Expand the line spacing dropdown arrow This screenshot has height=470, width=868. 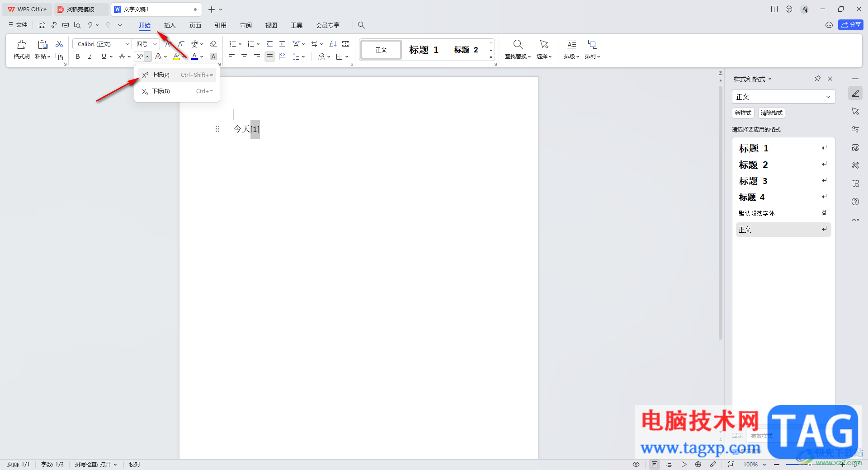coord(303,56)
